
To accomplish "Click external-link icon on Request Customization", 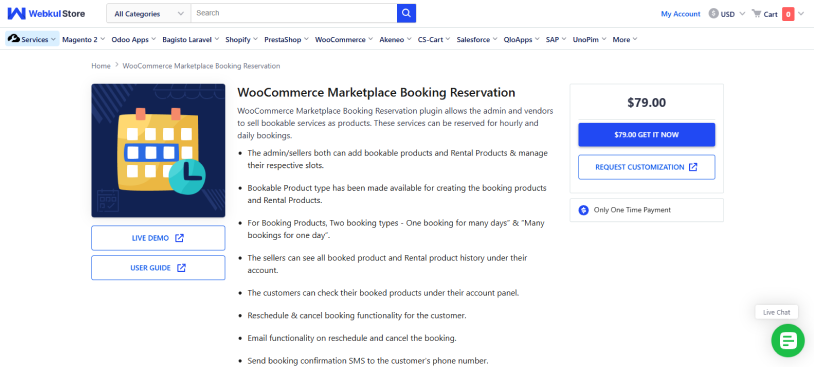I will coord(693,167).
